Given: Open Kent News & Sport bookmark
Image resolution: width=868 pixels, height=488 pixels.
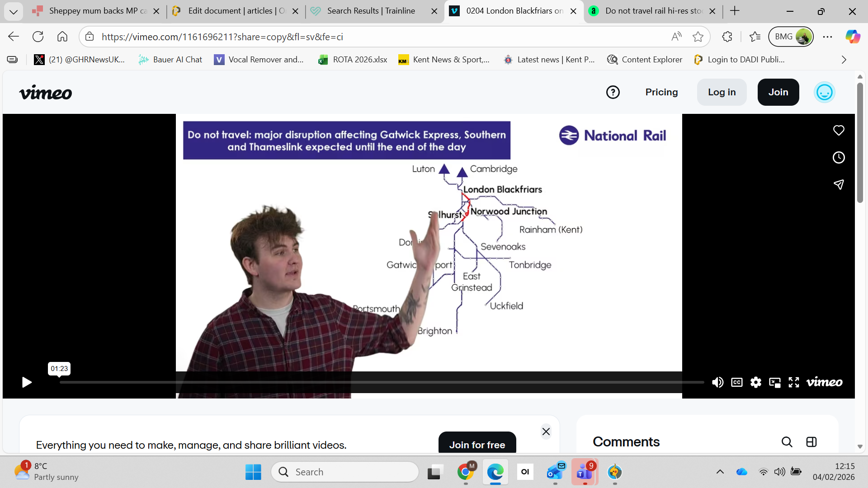Looking at the screenshot, I should coord(444,60).
